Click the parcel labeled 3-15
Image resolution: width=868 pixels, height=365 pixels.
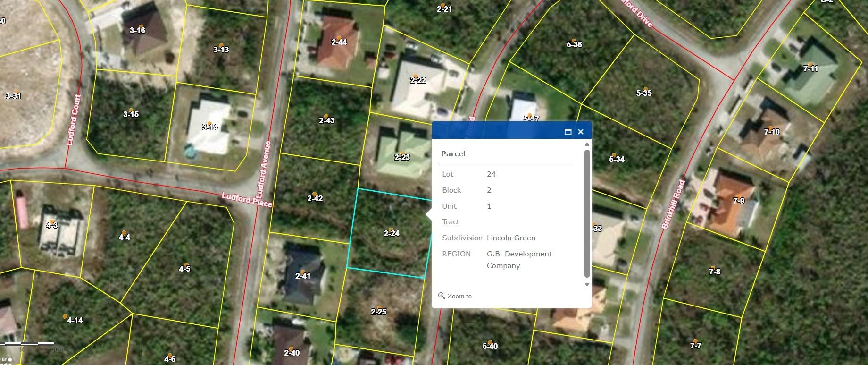(x=131, y=114)
